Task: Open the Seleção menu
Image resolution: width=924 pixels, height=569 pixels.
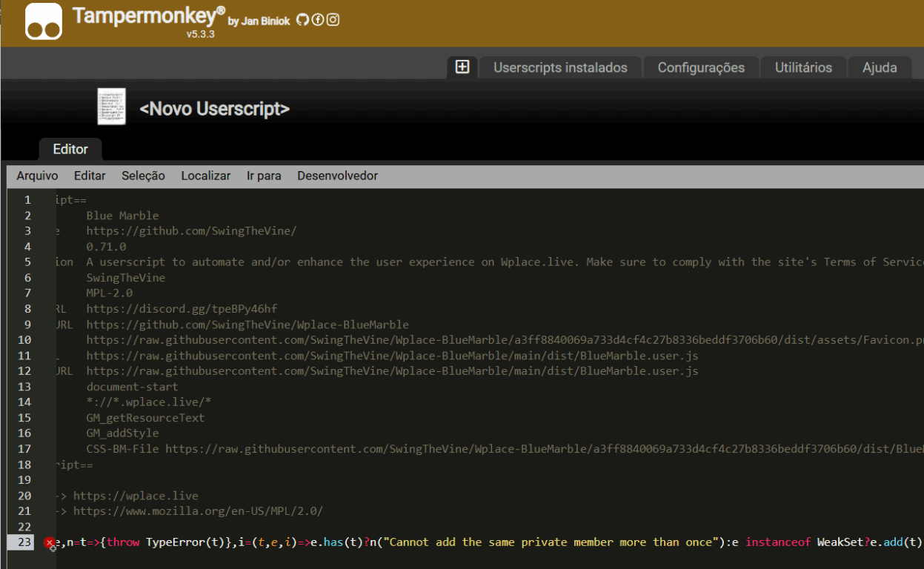Action: 143,176
